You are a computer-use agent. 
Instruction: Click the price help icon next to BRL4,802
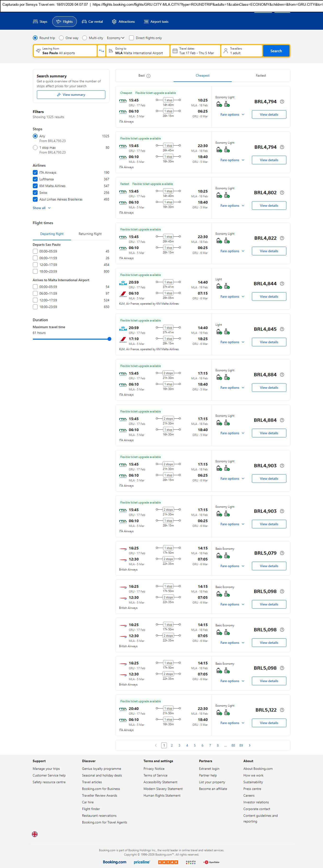click(x=282, y=193)
